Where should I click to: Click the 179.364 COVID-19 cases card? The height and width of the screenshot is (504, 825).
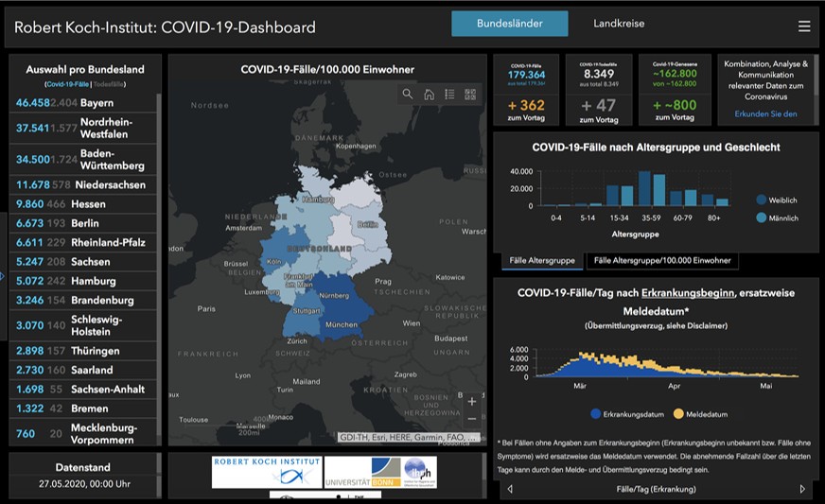click(526, 74)
